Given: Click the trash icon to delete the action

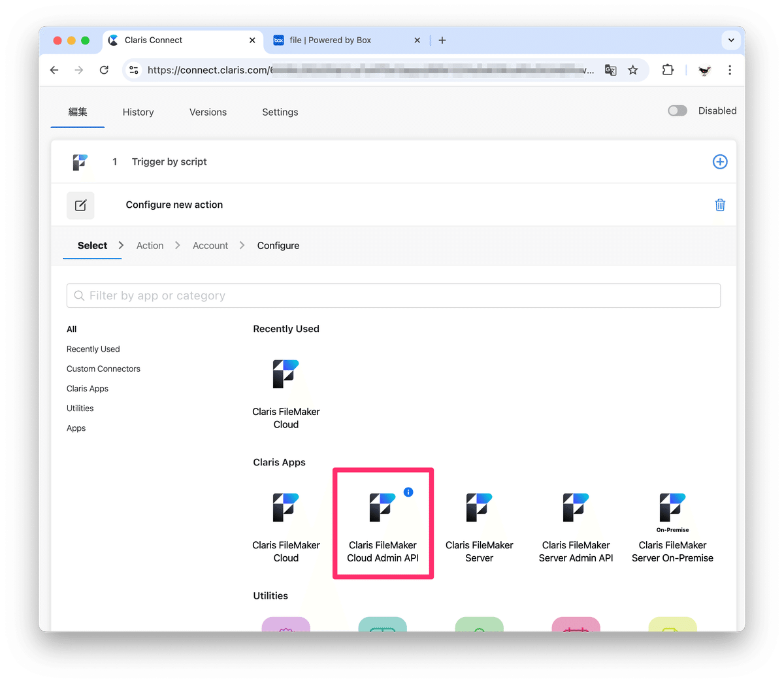Looking at the screenshot, I should [720, 205].
